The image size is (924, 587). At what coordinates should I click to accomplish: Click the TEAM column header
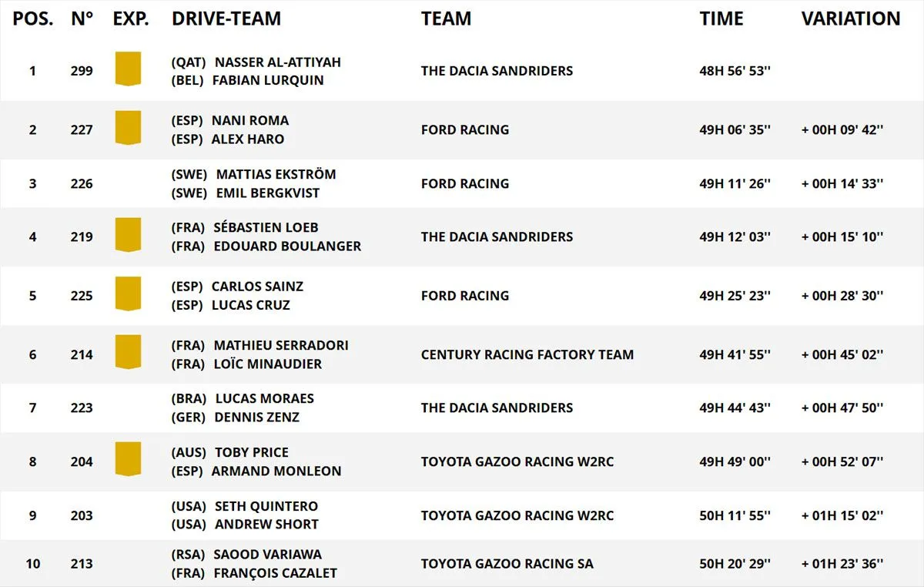[x=446, y=19]
